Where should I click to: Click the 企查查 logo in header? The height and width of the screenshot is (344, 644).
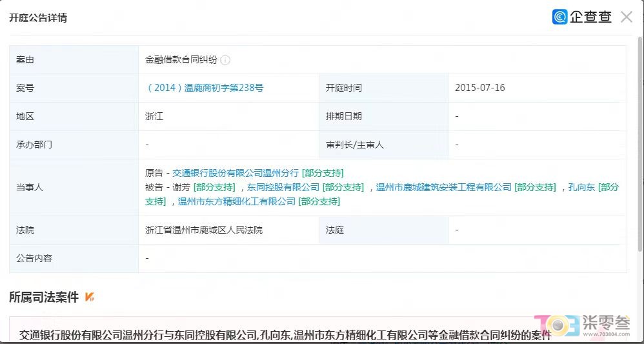(x=581, y=17)
